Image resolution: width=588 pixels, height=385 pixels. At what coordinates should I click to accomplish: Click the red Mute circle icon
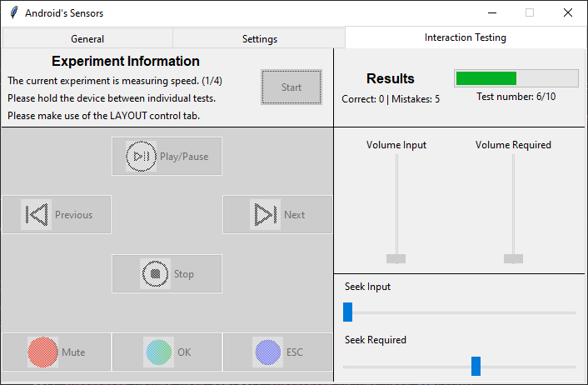pyautogui.click(x=43, y=352)
